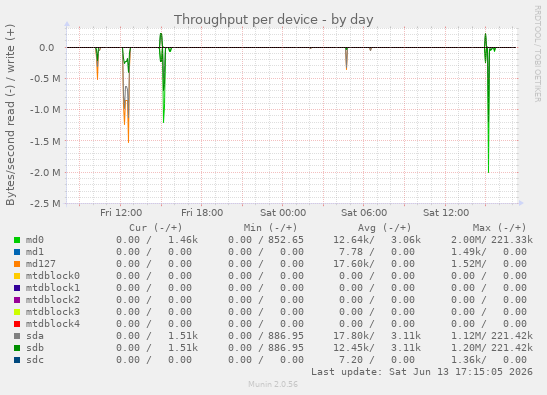Viewport: 547px width, 395px height.
Task: Click the Avg (-/+) column header
Action: 384,228
